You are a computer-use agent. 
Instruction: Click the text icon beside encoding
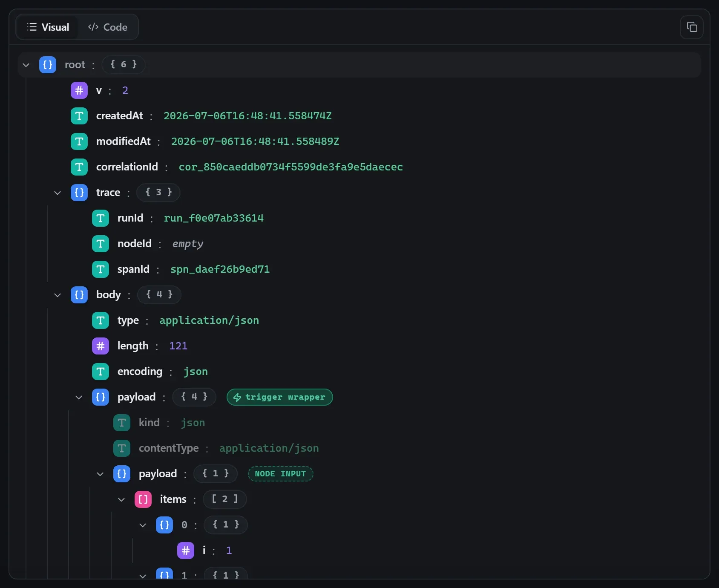(101, 372)
